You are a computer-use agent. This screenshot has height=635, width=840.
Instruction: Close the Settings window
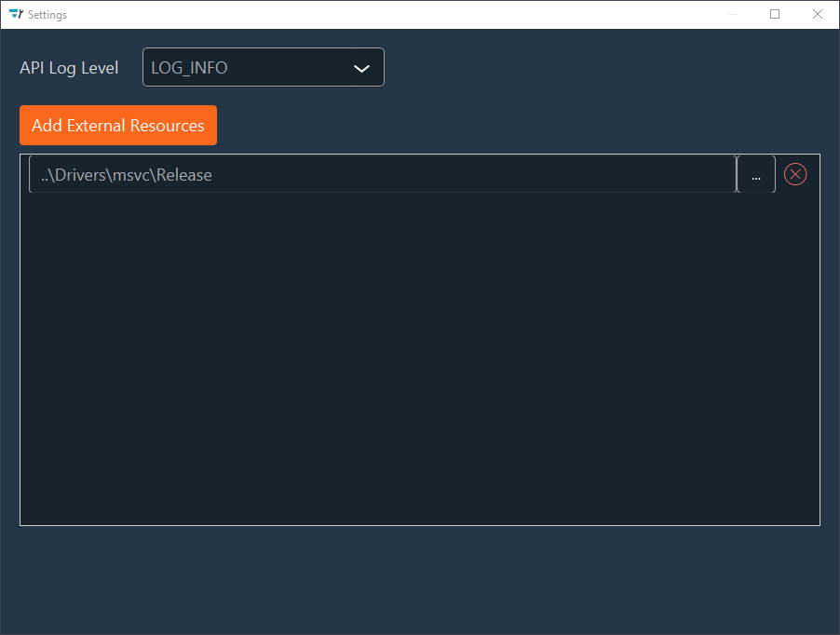818,14
